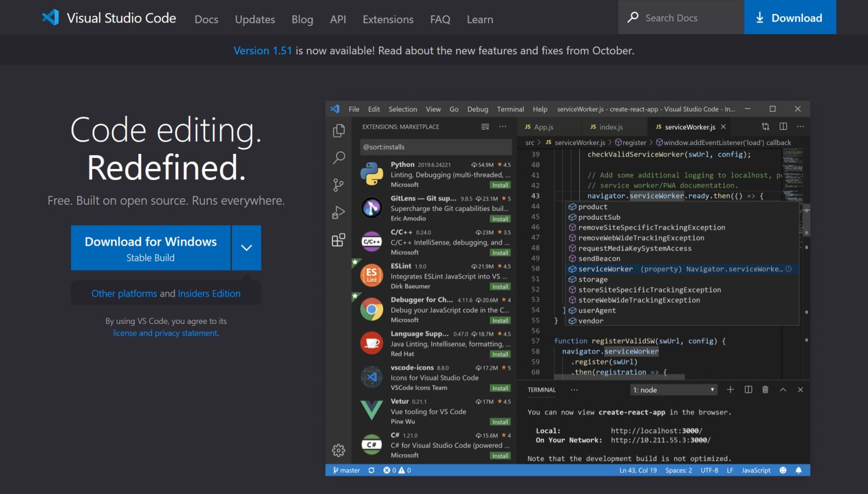Screen dimensions: 868x494
Task: Kill the terminal with the trash icon
Action: [x=765, y=389]
